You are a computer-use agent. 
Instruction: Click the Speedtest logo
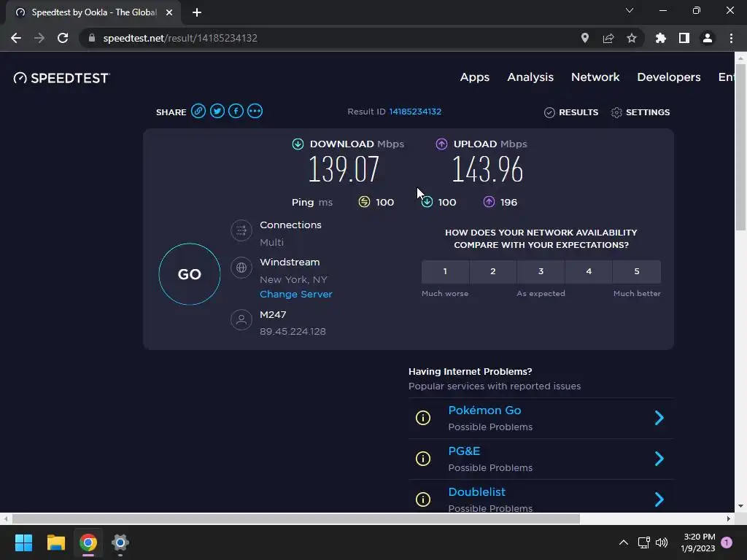pyautogui.click(x=61, y=77)
